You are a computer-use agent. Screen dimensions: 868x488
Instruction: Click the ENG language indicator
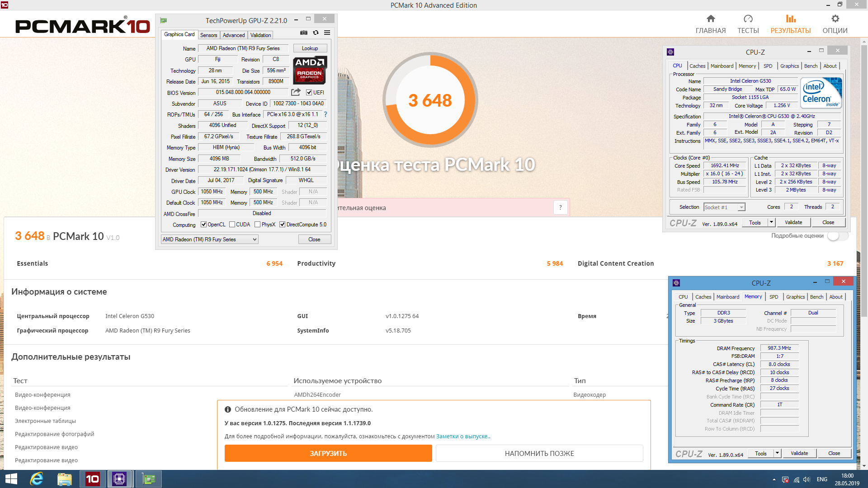point(822,479)
